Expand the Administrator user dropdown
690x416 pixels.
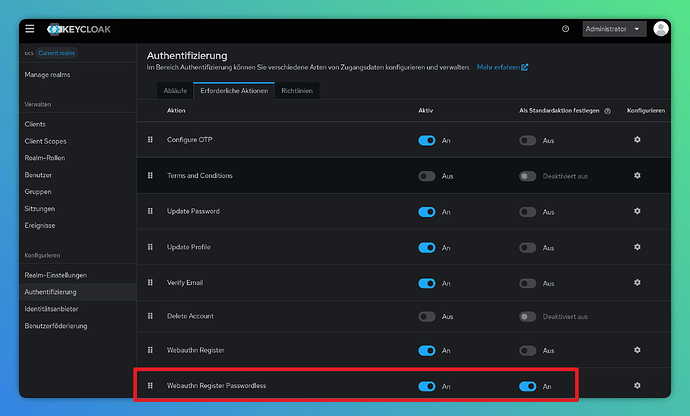[614, 29]
